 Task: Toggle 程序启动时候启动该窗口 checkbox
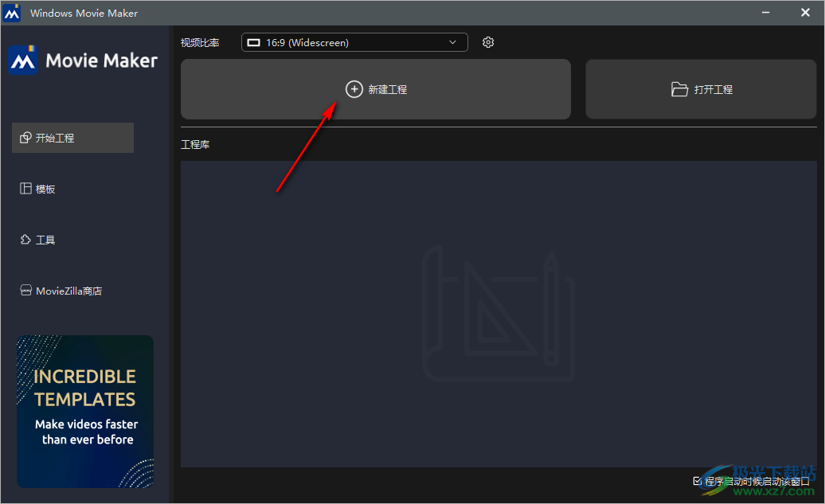pos(697,481)
